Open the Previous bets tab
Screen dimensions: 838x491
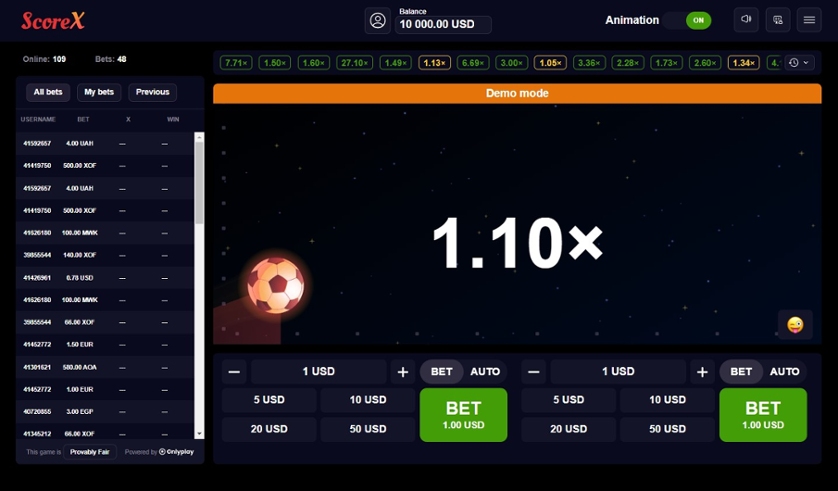(x=152, y=92)
